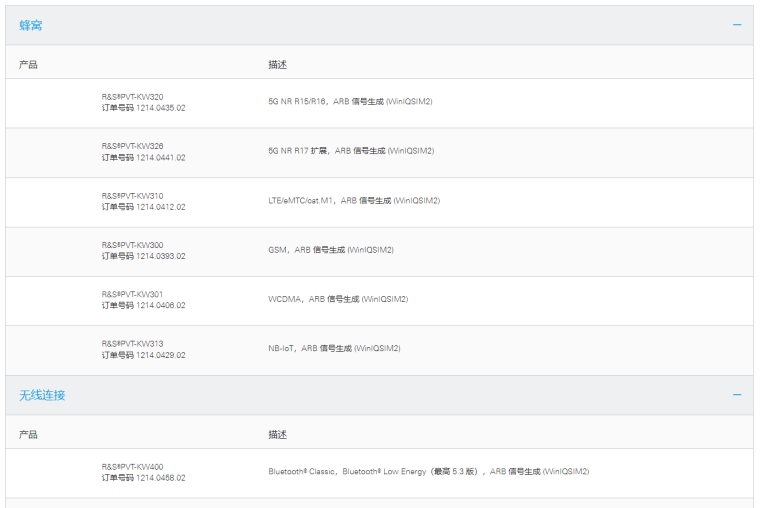Click the 产品 column header under 蜂窝

pyautogui.click(x=29, y=64)
